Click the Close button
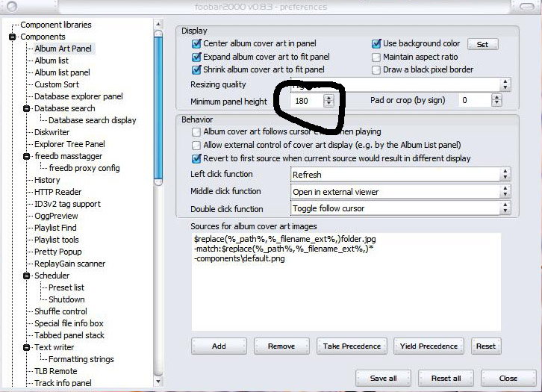Viewport: 542px width, 392px height. 508,378
